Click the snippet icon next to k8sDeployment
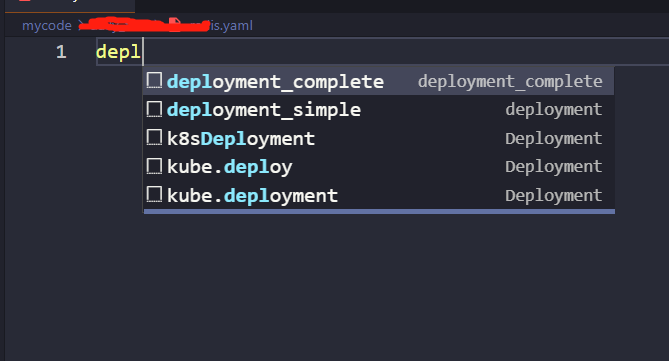 [154, 138]
